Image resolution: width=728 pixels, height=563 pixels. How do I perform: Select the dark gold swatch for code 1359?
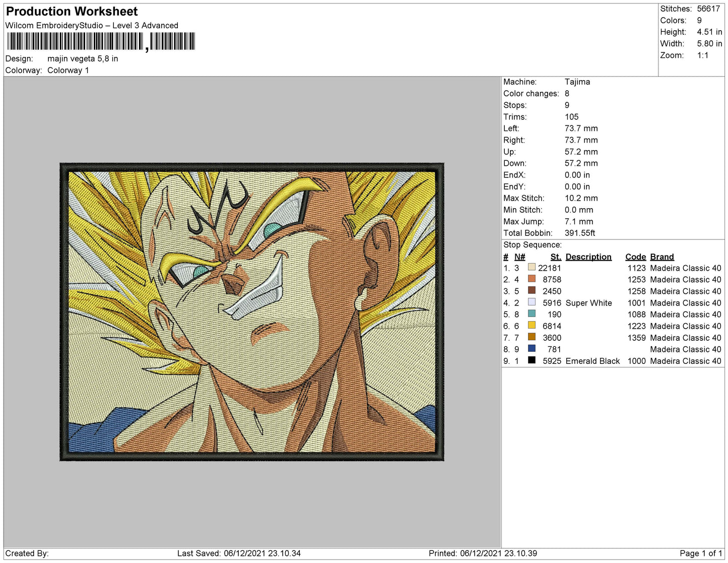click(x=532, y=337)
